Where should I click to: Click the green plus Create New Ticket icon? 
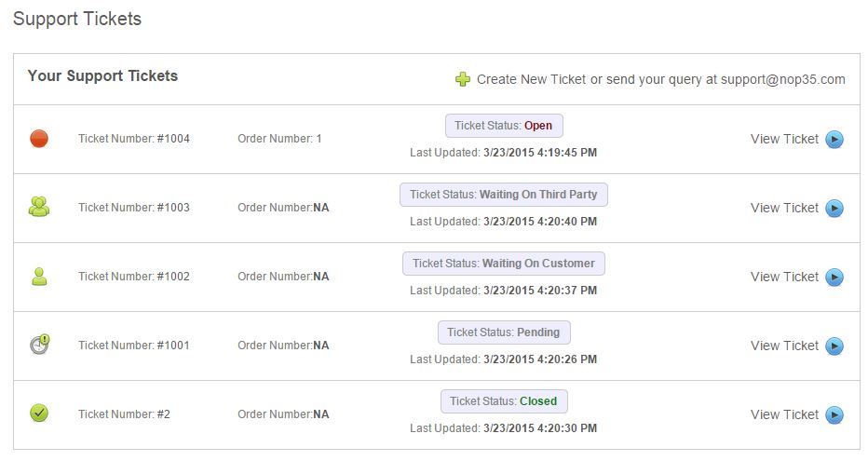463,79
